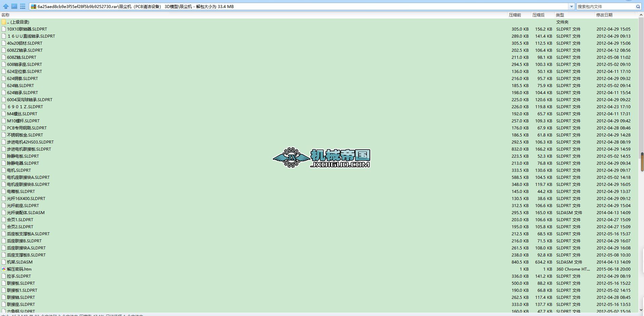The height and width of the screenshot is (316, 644).
Task: Select the parent directory folder icon
Action: [x=4, y=22]
